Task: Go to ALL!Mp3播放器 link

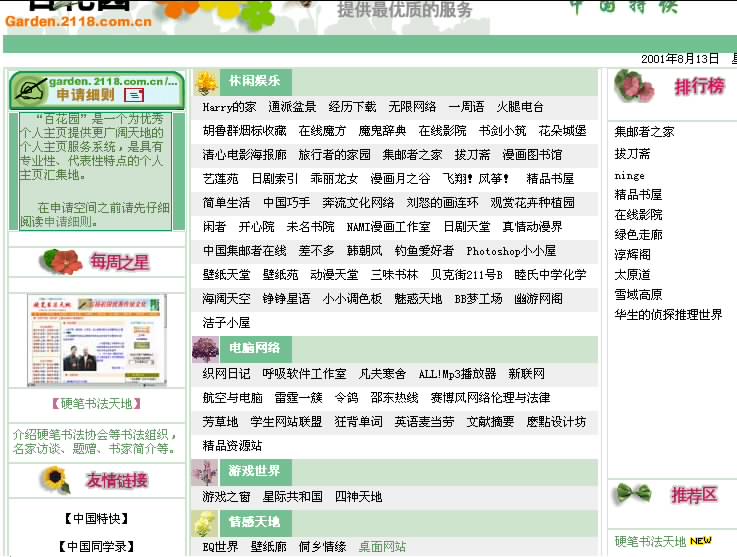Action: pos(457,374)
